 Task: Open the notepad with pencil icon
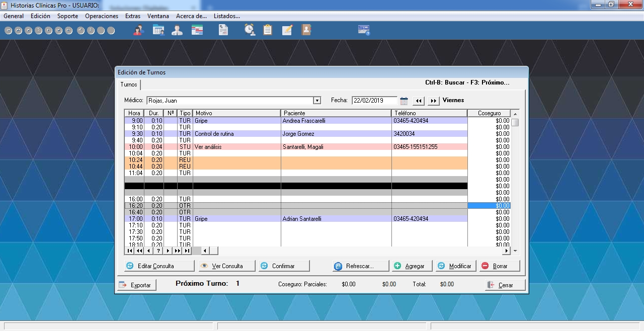point(287,30)
